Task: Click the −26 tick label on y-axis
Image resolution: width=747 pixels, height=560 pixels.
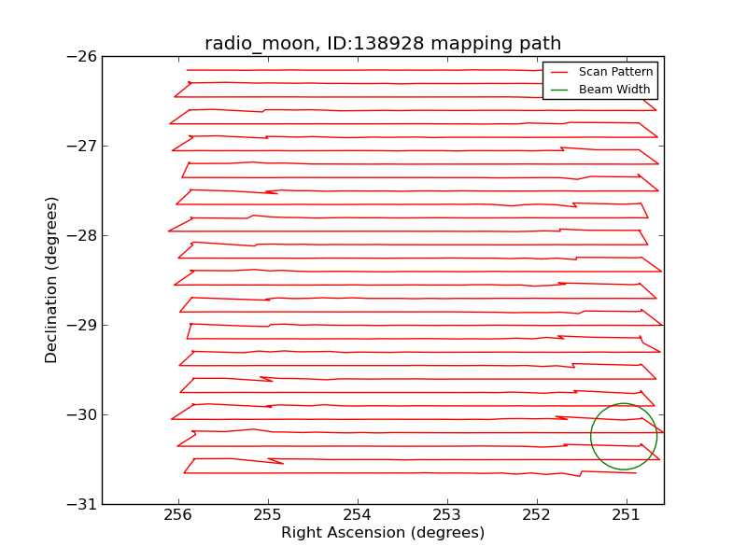Action: (81, 56)
